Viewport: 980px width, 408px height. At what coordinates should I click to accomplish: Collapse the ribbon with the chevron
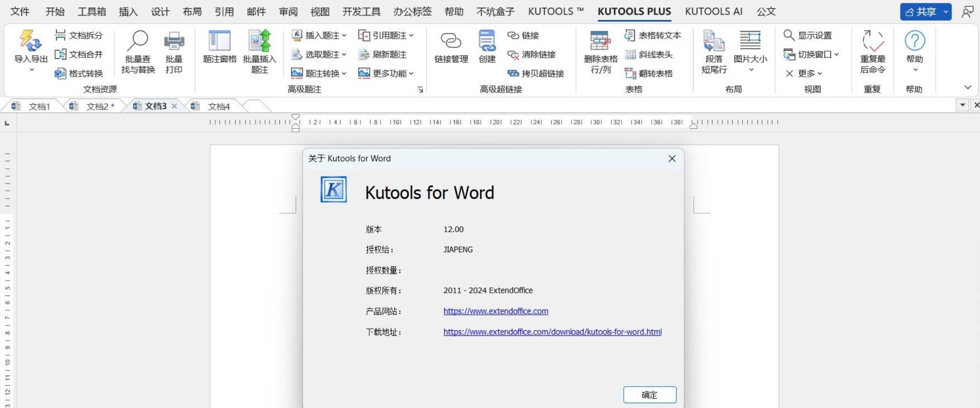(967, 87)
